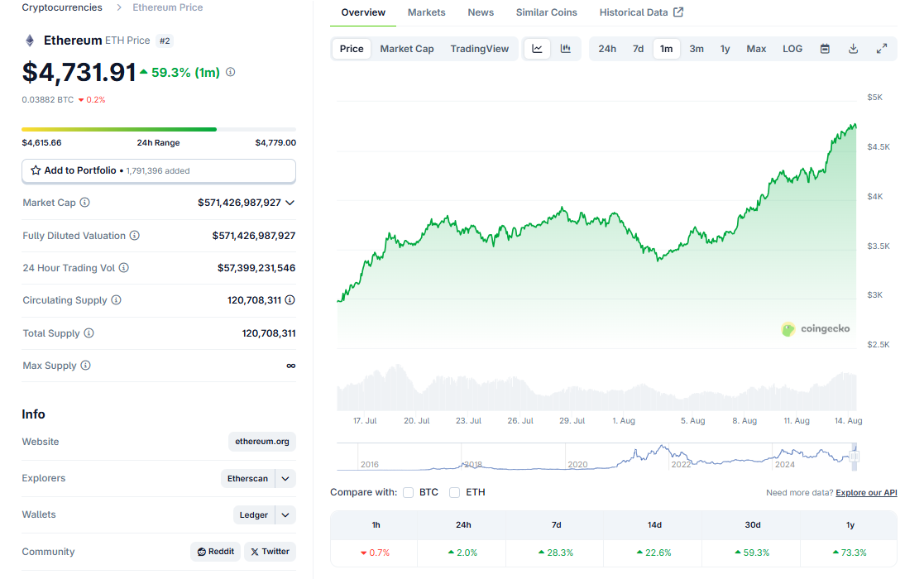Select the 1y chart range
Screen dimensions: 924x579
click(725, 49)
